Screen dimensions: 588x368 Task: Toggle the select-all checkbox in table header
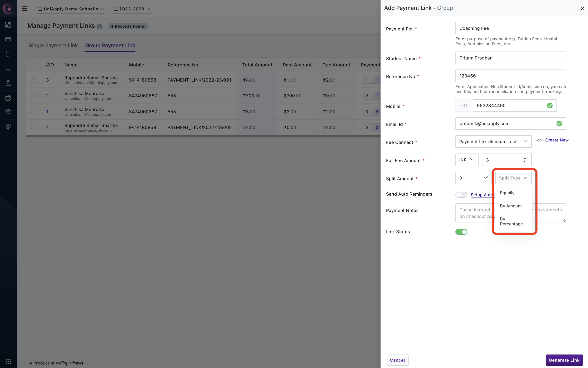coord(34,65)
